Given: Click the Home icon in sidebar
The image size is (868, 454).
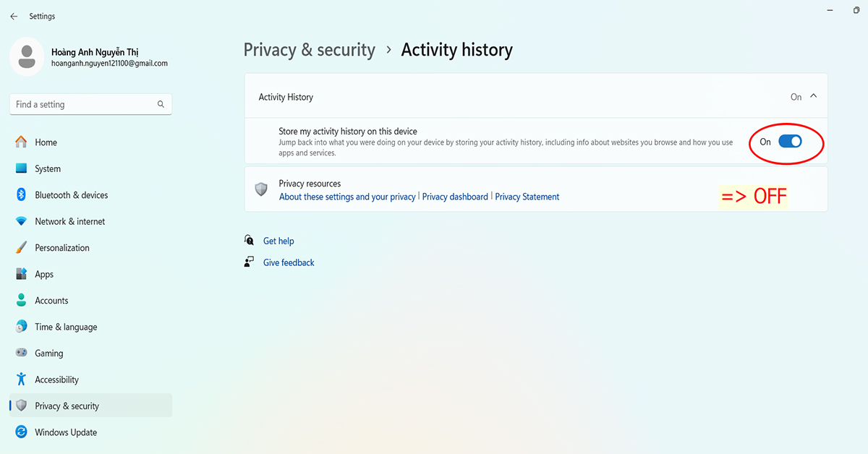Looking at the screenshot, I should click(x=21, y=142).
